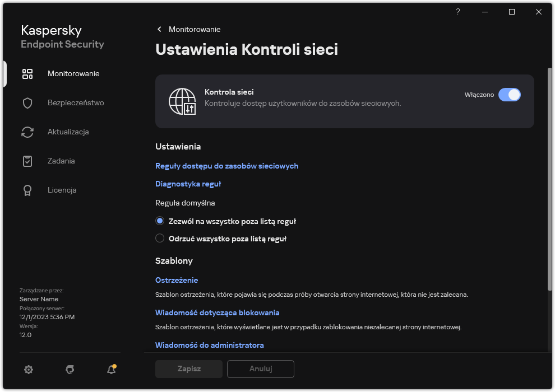Select 'Zezwól na wszystko poza listą reguł'
Viewport: 555px width, 392px height.
click(160, 221)
